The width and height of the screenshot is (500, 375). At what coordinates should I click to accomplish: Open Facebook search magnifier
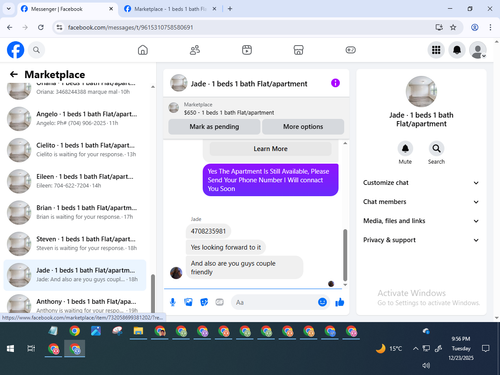coord(36,50)
